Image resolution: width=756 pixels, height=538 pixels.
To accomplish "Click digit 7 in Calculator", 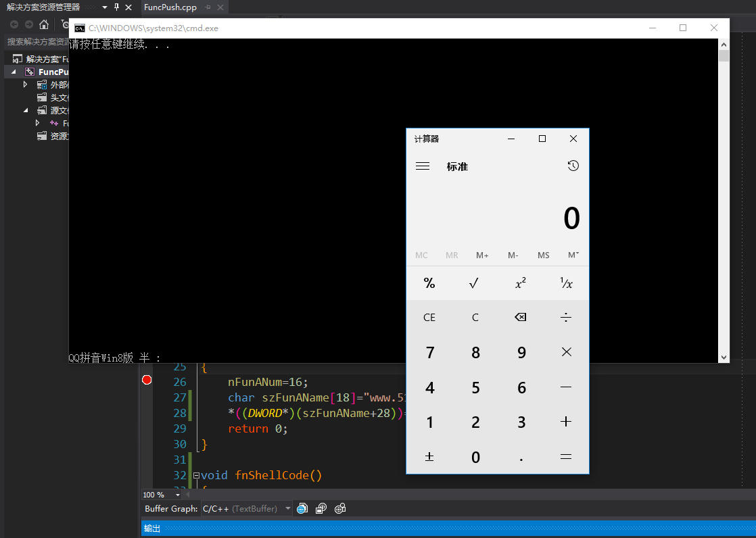I will tap(429, 352).
